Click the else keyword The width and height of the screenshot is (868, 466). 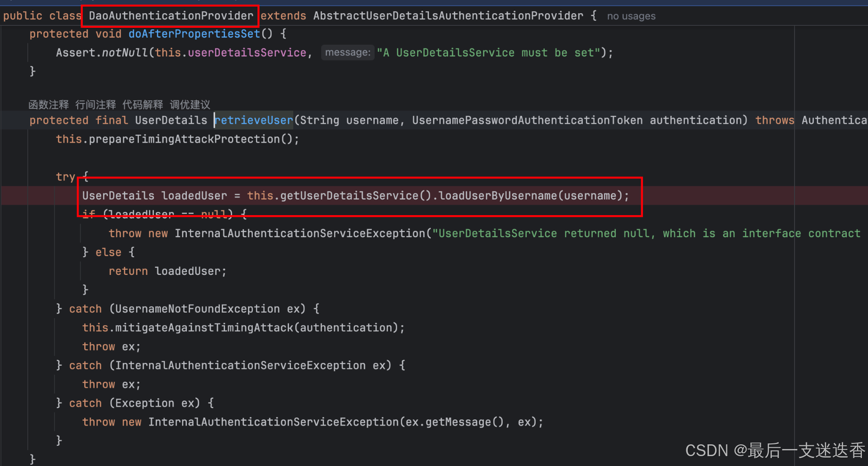108,252
